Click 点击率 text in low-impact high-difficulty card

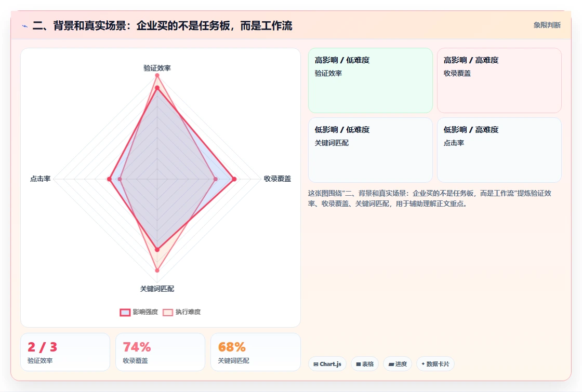click(x=454, y=143)
